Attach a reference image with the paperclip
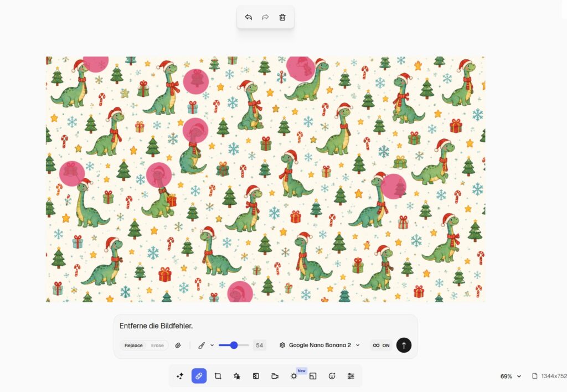Screen dimensions: 567x392 tap(178, 345)
